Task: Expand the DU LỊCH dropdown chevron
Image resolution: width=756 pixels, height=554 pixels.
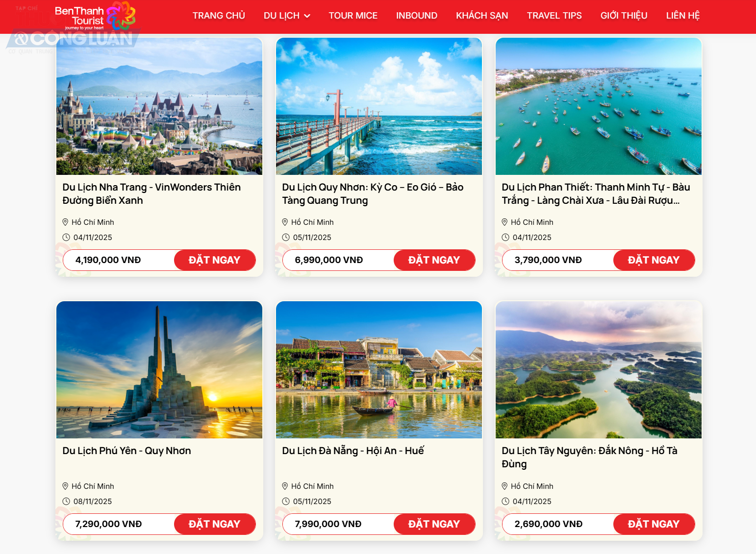Action: point(307,16)
